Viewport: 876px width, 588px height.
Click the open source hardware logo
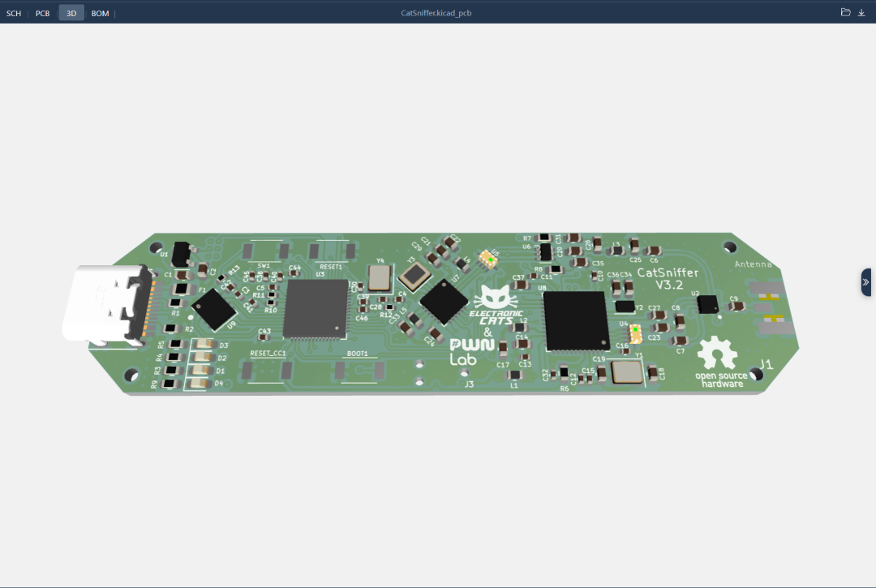click(x=720, y=362)
